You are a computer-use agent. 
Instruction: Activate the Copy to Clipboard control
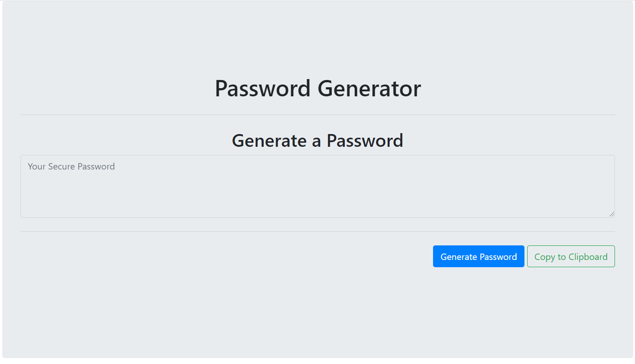[571, 256]
